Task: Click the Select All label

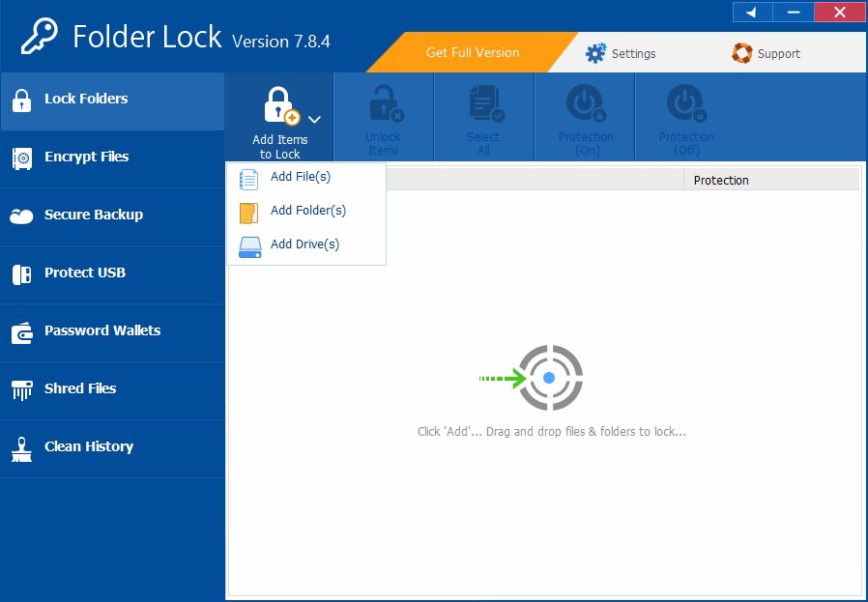Action: pyautogui.click(x=483, y=143)
